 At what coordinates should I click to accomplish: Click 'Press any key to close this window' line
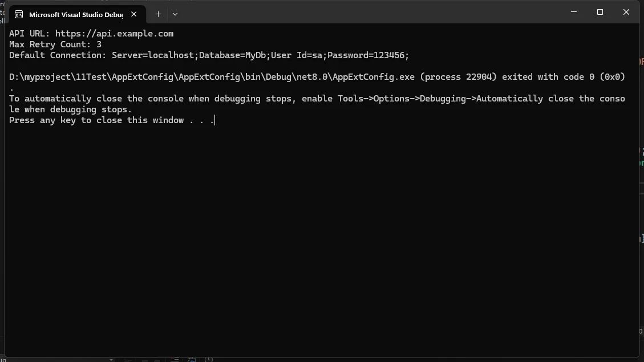coord(96,120)
